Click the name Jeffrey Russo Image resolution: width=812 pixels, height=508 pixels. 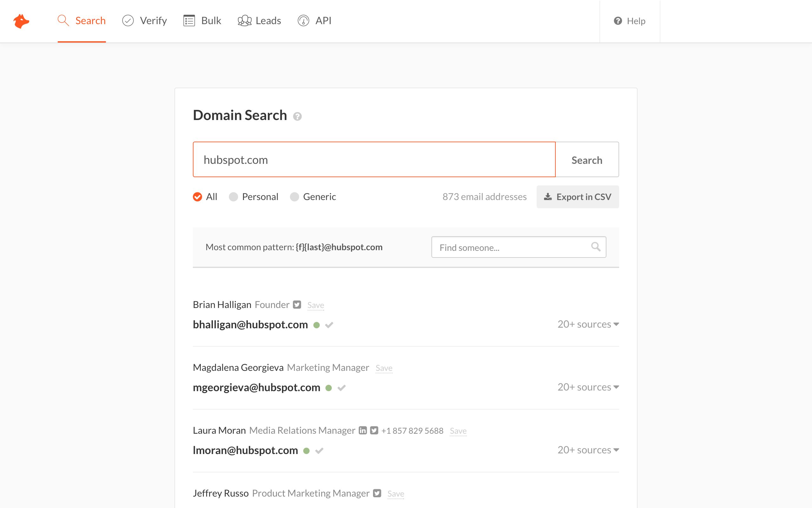221,493
